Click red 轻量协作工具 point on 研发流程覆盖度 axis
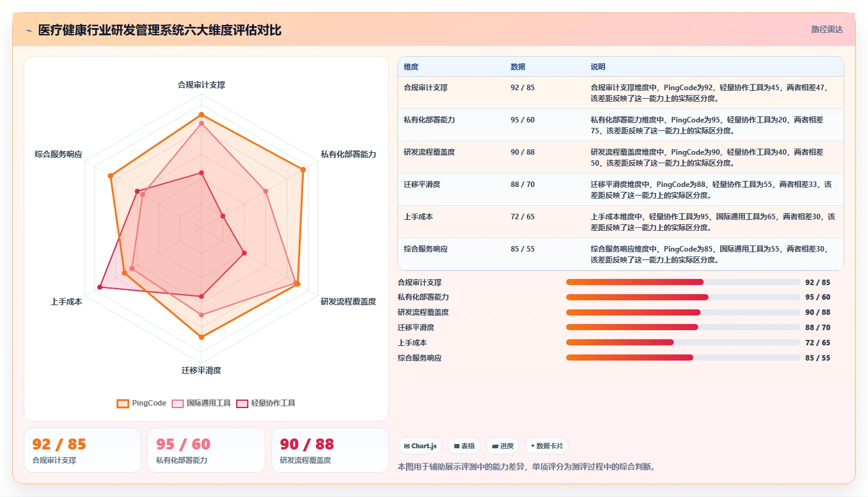This screenshot has width=868, height=497. [x=244, y=252]
